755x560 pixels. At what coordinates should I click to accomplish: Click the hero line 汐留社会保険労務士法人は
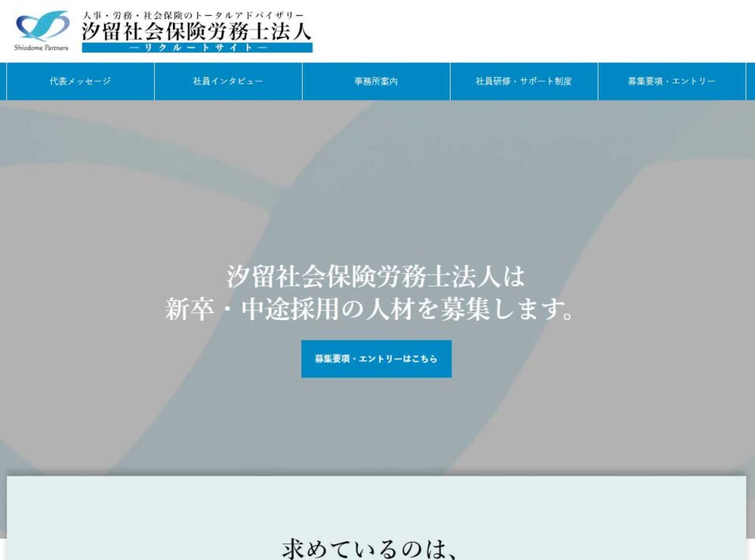pos(376,276)
